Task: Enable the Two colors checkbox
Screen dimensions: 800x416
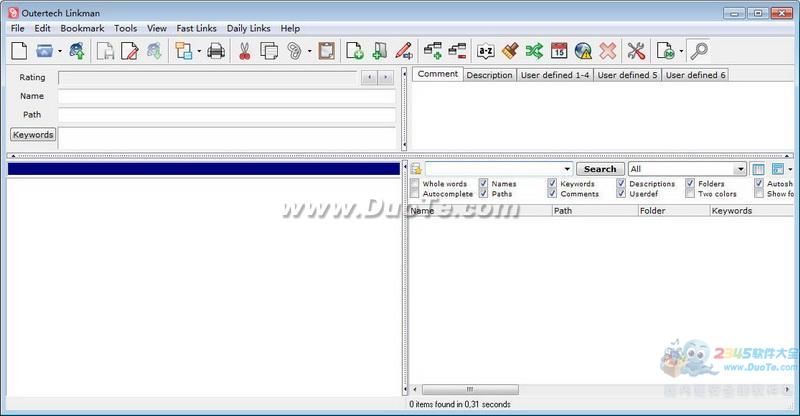Action: click(690, 193)
